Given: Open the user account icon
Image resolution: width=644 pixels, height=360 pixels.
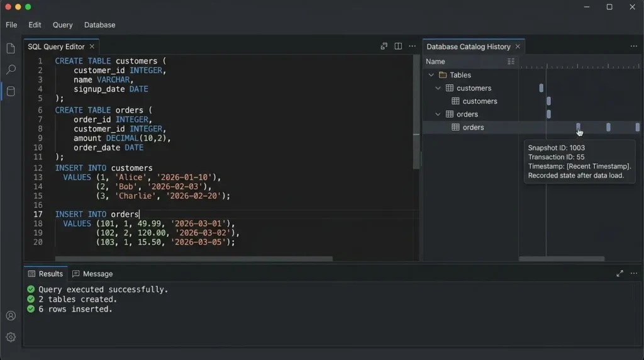Looking at the screenshot, I should (11, 315).
